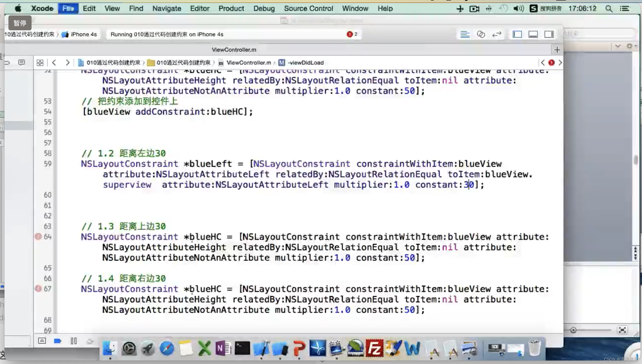Select iPhone 4s device scheme
Viewport: 642px width, 364px height.
coord(83,34)
